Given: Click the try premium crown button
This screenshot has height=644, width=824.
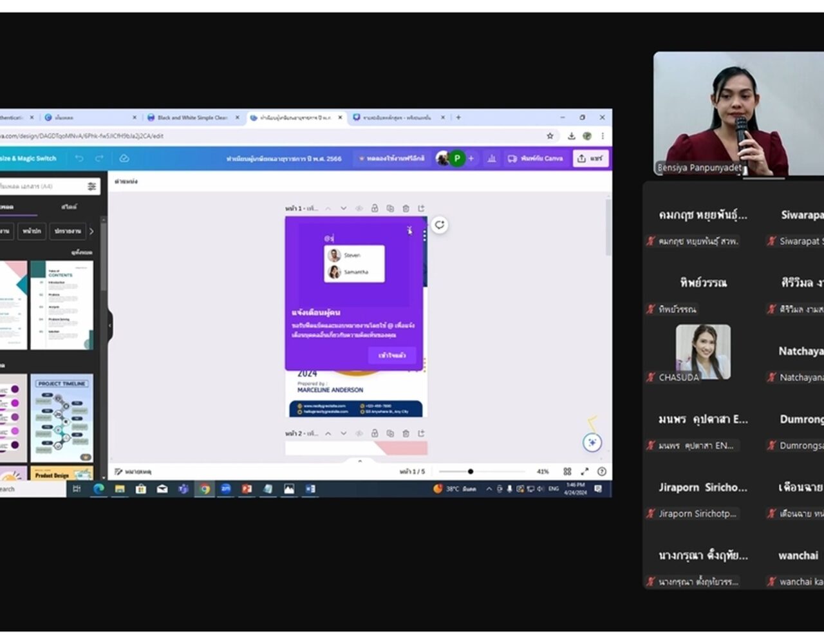Looking at the screenshot, I should [x=392, y=158].
